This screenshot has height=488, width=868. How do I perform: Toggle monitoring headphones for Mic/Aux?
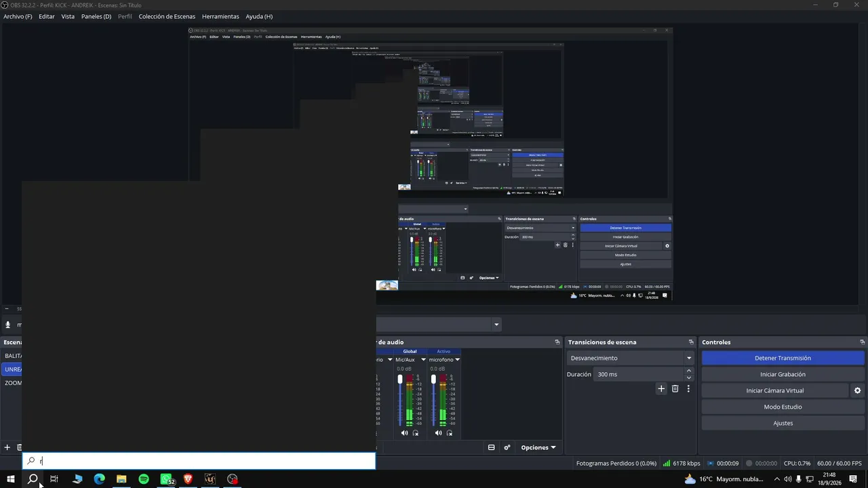416,433
